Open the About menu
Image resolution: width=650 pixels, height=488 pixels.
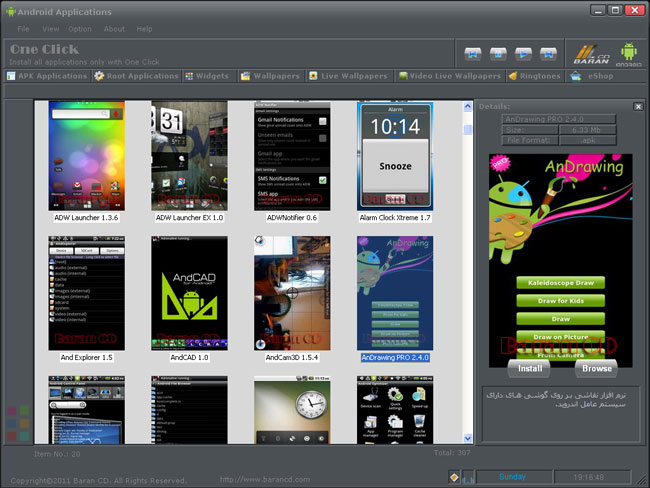click(114, 29)
